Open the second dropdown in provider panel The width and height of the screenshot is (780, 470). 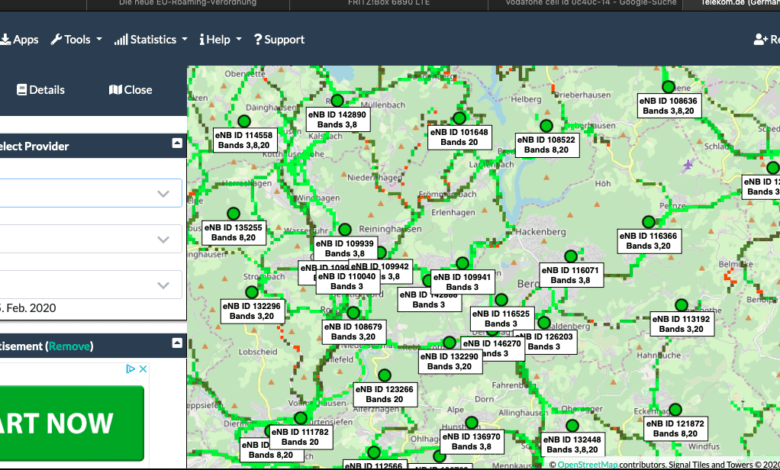pos(90,239)
